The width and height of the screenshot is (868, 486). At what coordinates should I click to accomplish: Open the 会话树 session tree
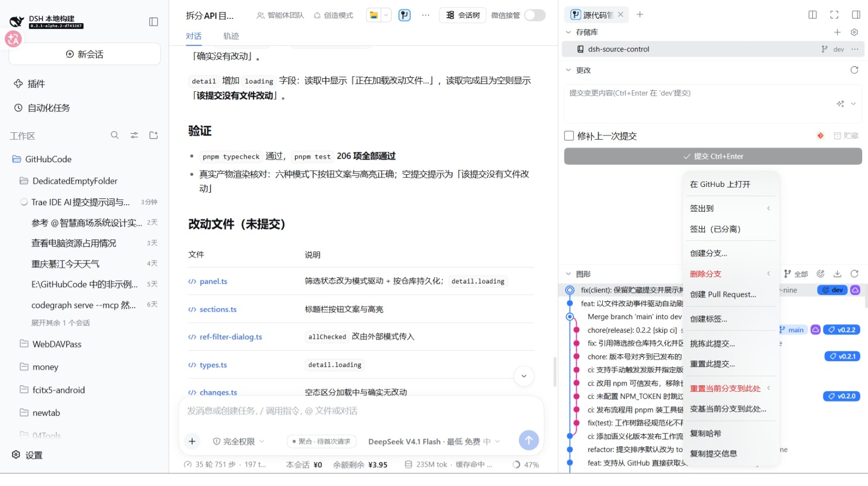463,15
